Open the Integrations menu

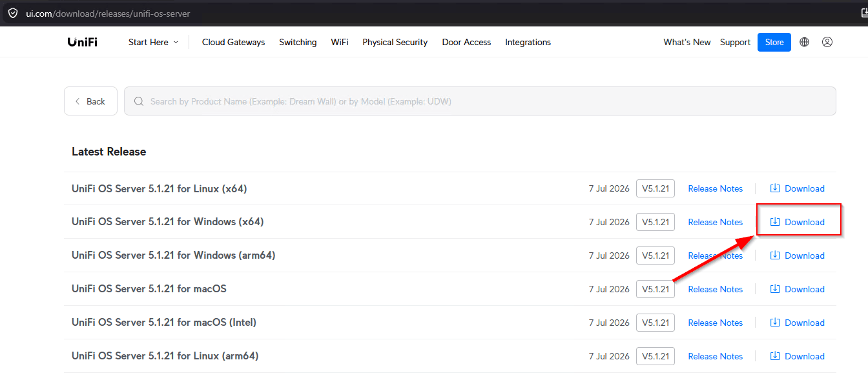(x=528, y=42)
